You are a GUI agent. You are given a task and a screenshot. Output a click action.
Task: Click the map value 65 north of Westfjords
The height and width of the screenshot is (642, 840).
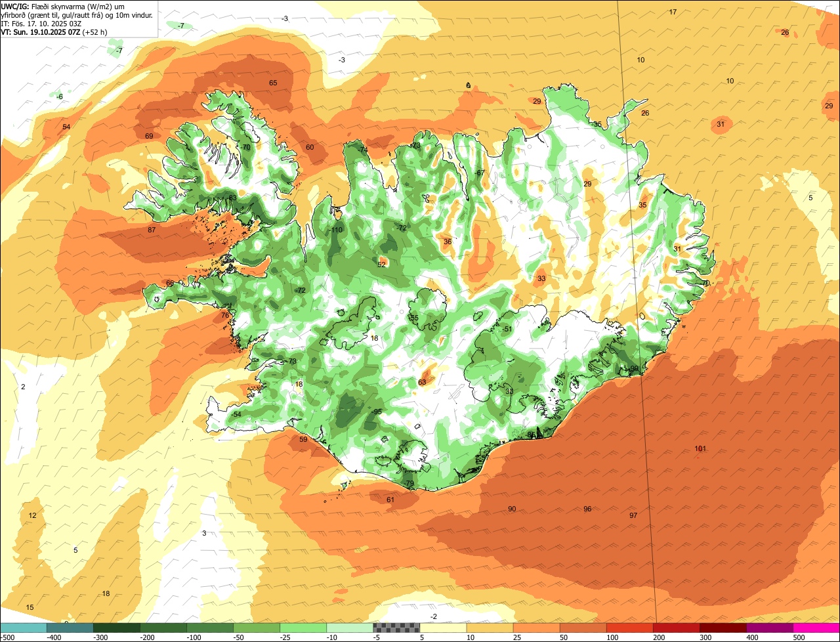tap(273, 83)
